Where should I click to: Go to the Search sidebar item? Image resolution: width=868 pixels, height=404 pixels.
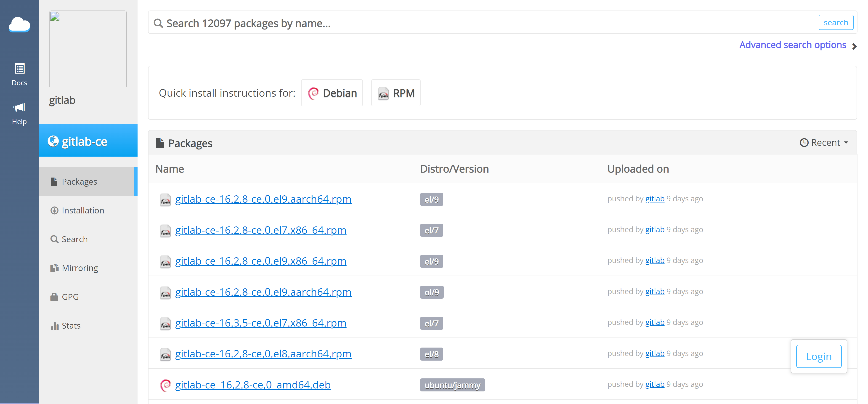point(74,239)
